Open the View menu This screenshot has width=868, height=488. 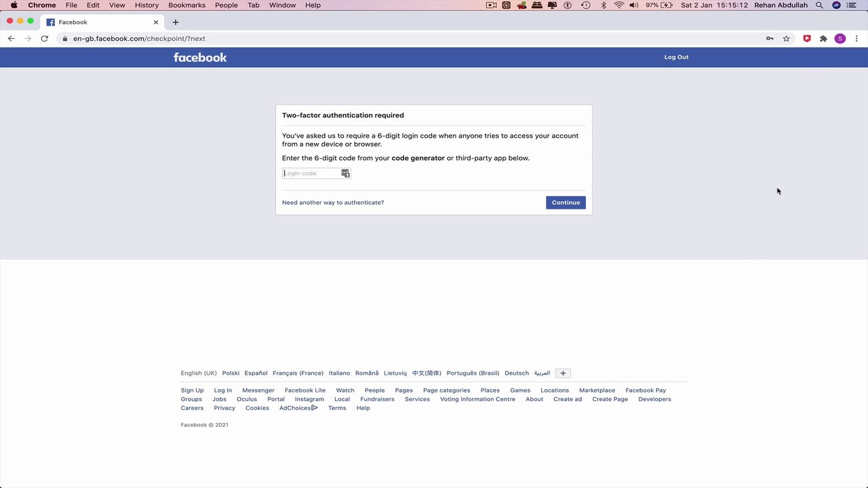(x=117, y=5)
